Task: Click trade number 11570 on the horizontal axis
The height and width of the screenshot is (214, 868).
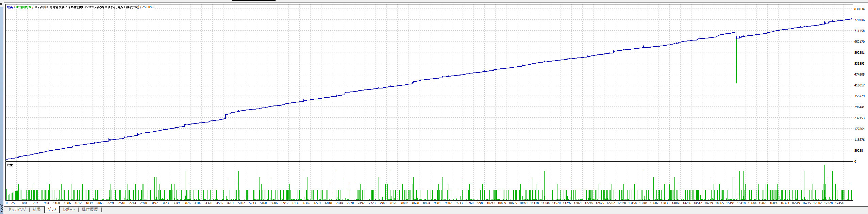Action: [556, 203]
